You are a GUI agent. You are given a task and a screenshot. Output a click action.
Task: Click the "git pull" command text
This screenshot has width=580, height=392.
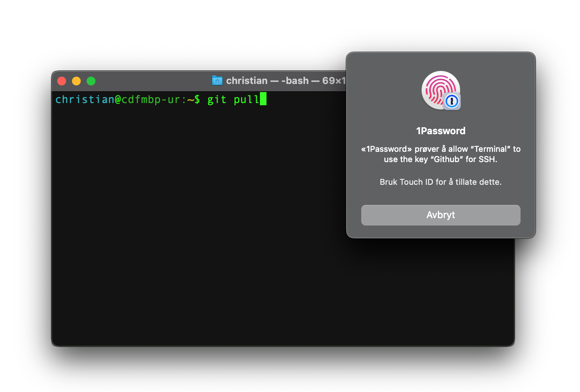pos(233,99)
